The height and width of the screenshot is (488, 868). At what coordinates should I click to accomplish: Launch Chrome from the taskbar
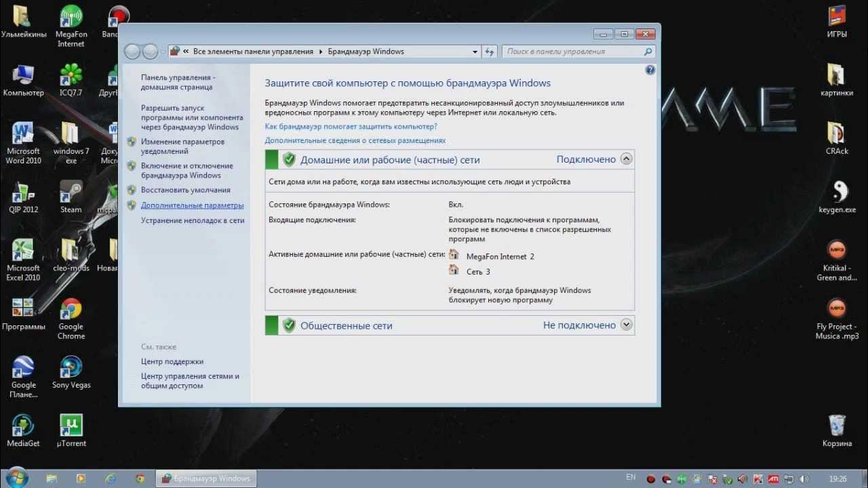click(x=140, y=479)
